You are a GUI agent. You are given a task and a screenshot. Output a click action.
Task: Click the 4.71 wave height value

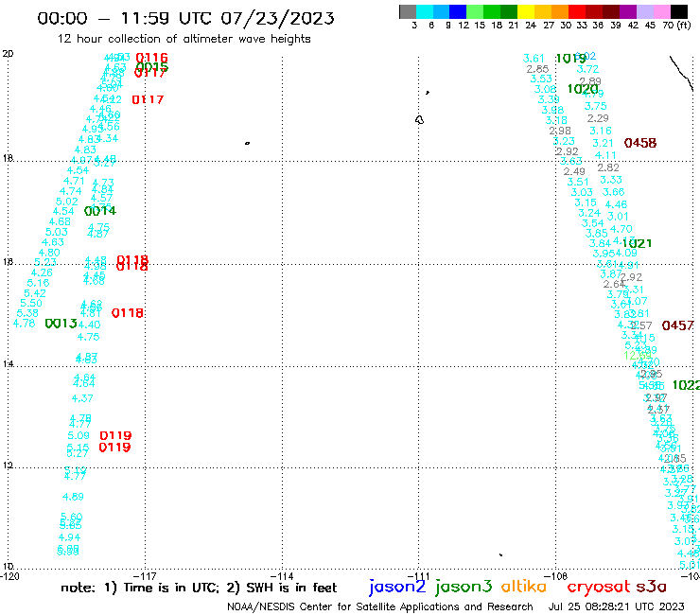click(74, 181)
